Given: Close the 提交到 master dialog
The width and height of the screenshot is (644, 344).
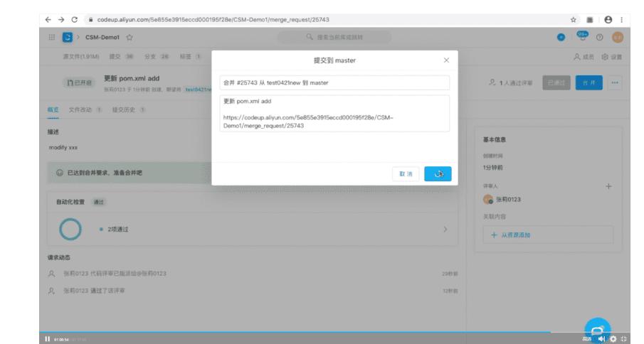Looking at the screenshot, I should (x=446, y=60).
